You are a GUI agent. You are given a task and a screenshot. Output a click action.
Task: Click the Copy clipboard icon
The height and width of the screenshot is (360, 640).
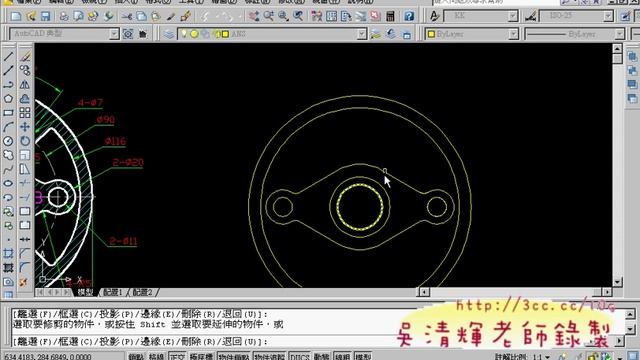tap(141, 16)
